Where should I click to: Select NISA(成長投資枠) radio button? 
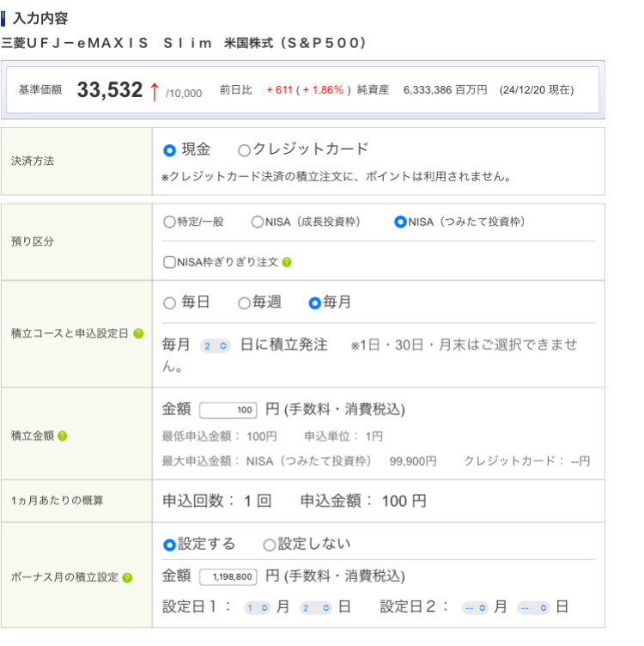click(258, 222)
